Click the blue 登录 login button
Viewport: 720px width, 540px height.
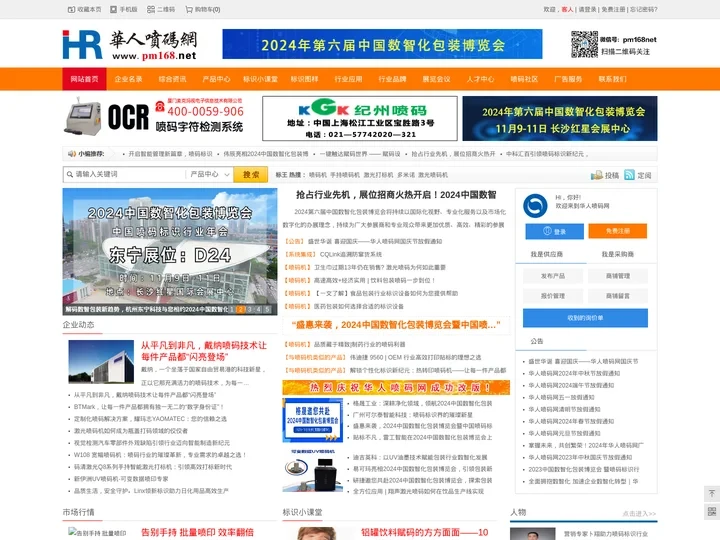tap(555, 231)
